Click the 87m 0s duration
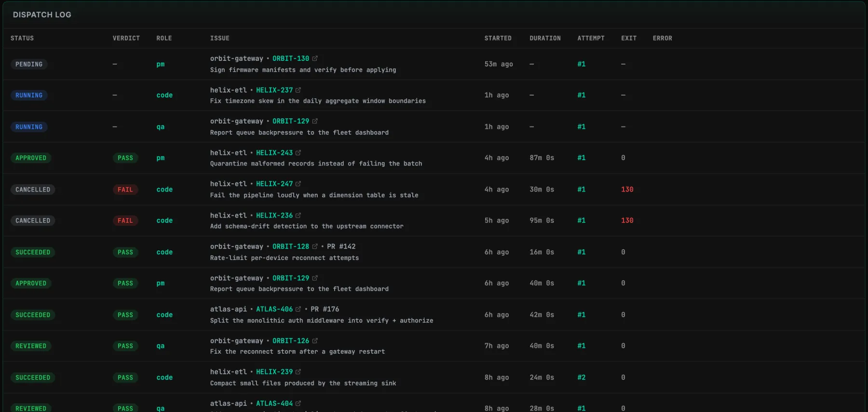Viewport: 868px width, 412px height. [x=542, y=158]
